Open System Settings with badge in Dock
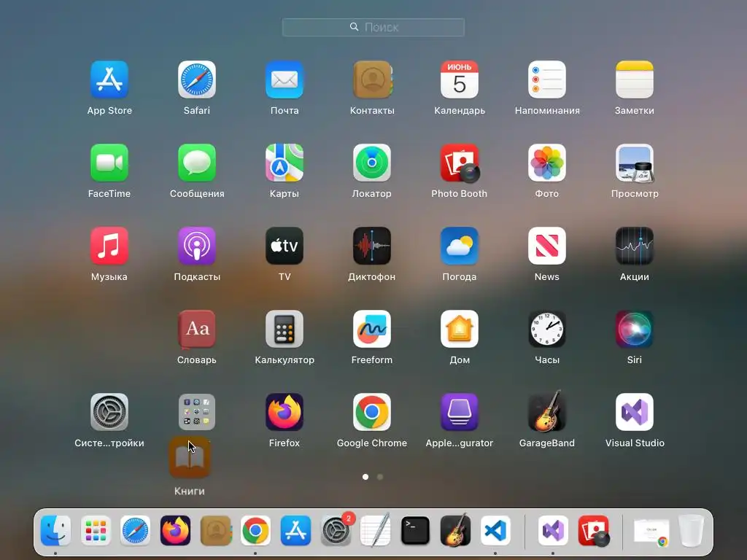The image size is (747, 560). 336,531
